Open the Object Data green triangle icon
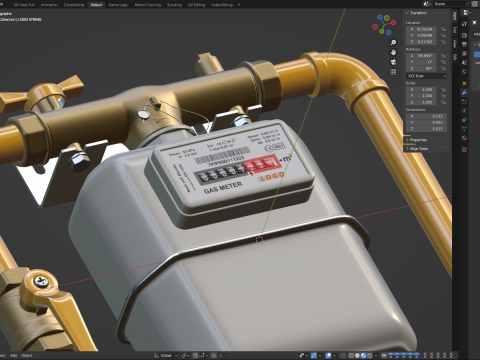Viewport: 480px width, 360px height. (x=464, y=129)
